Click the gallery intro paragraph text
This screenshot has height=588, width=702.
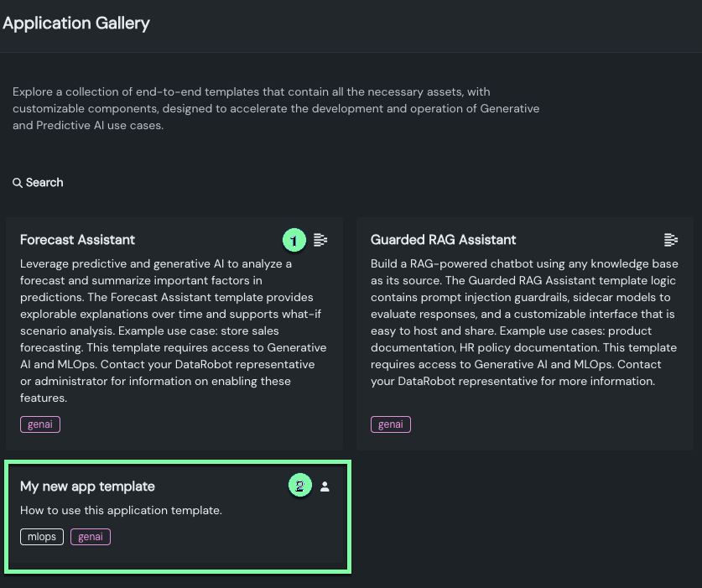(276, 108)
